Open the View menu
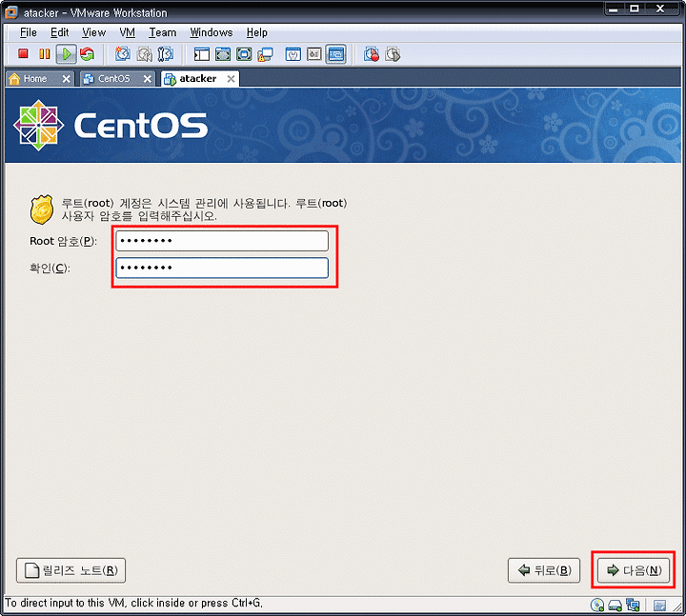Screen dimensions: 686x616 tap(93, 32)
